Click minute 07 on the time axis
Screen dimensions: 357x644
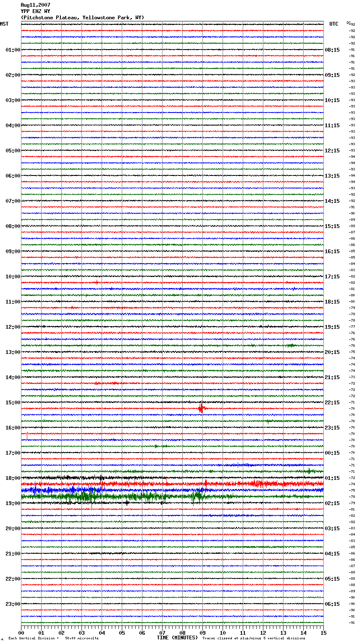pyautogui.click(x=163, y=633)
